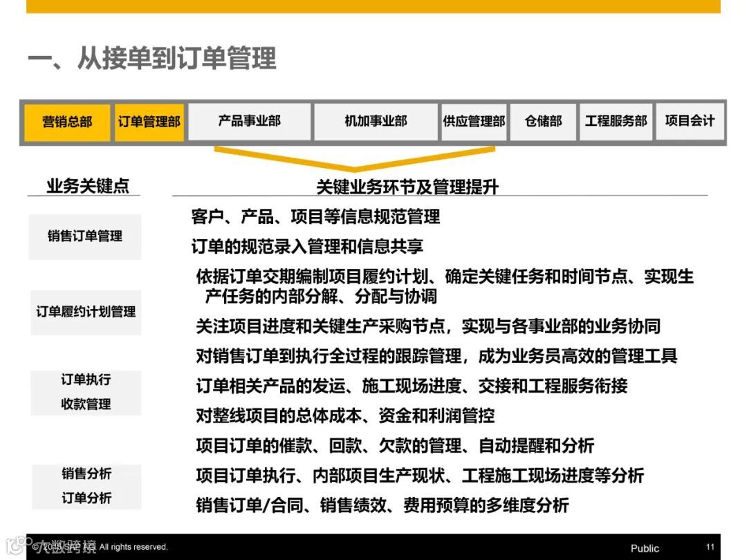Click the 仓储部 box

[x=543, y=122]
